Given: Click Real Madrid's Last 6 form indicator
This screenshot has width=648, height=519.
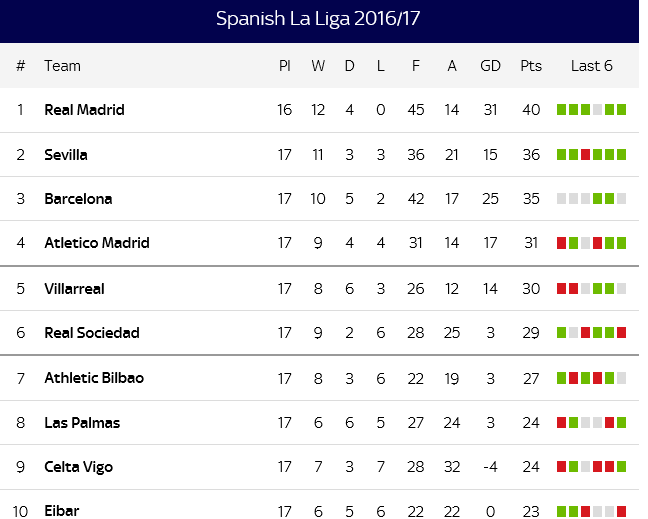Looking at the screenshot, I should click(x=591, y=110).
